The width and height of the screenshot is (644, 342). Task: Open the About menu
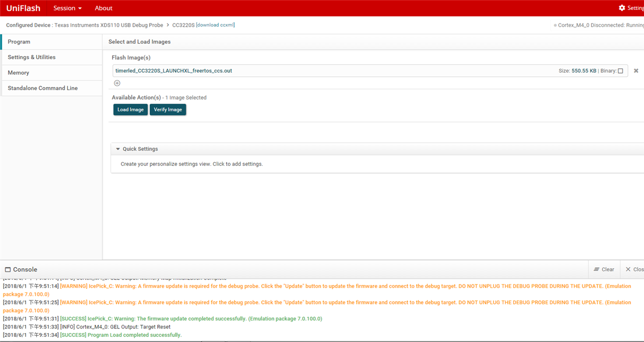pyautogui.click(x=103, y=8)
